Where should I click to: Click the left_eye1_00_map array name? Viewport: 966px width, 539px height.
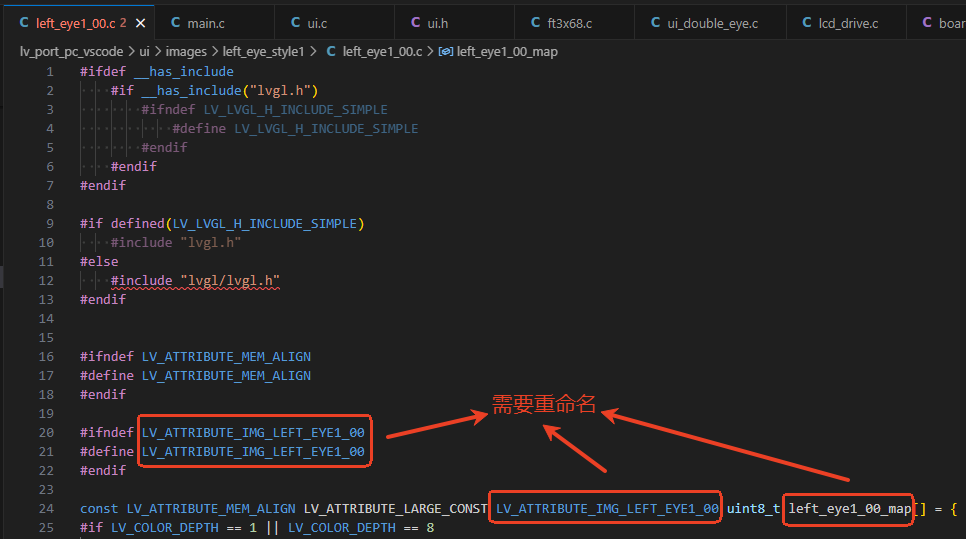tap(850, 509)
